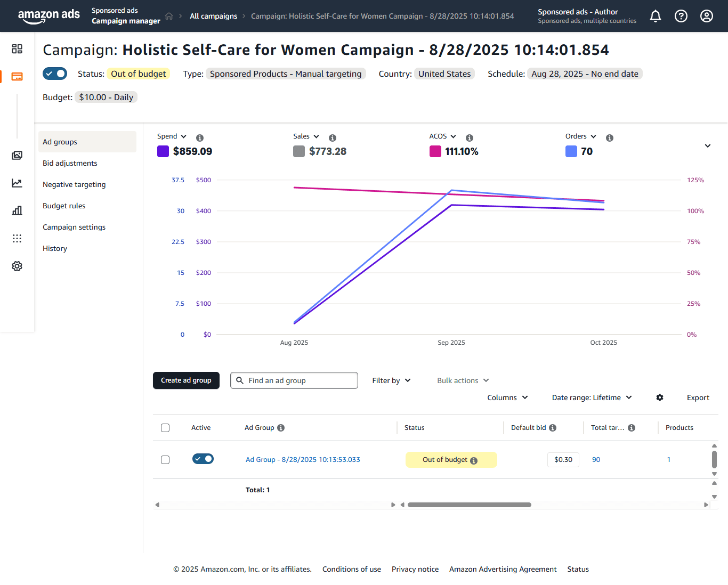Open the help question mark icon
The height and width of the screenshot is (585, 728).
[681, 16]
